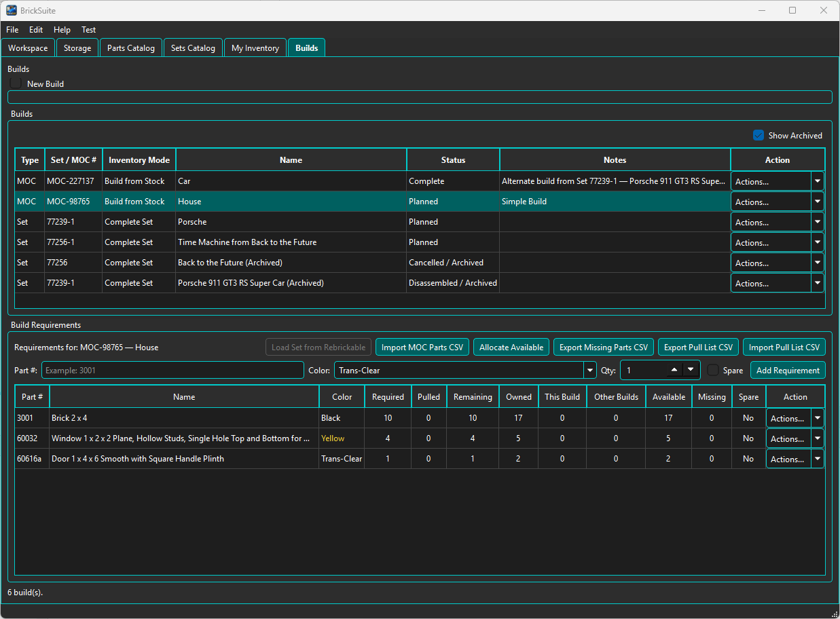Sort builds by Inventory Mode header
The height and width of the screenshot is (619, 840).
click(x=139, y=160)
